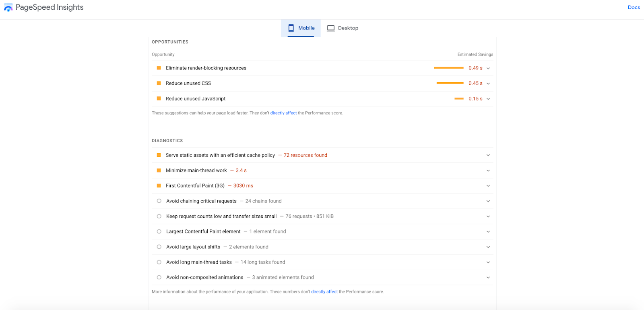Expand the Reduce unused JavaScript chevron
This screenshot has height=310, width=644.
pyautogui.click(x=488, y=99)
